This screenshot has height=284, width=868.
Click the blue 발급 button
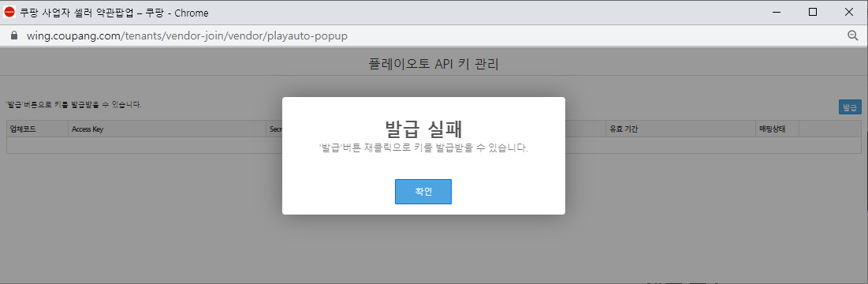[x=850, y=107]
